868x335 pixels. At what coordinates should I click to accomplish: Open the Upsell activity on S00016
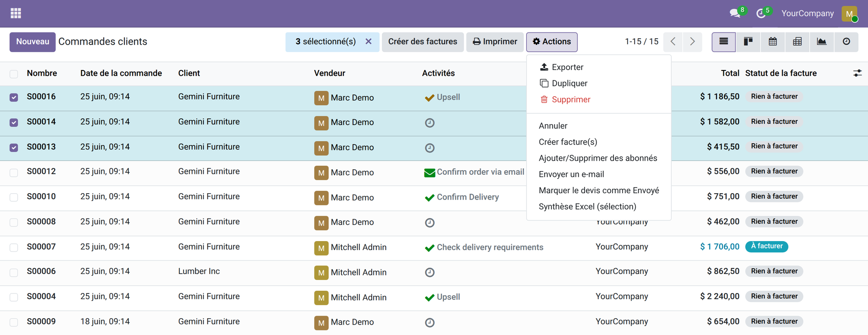pos(442,97)
